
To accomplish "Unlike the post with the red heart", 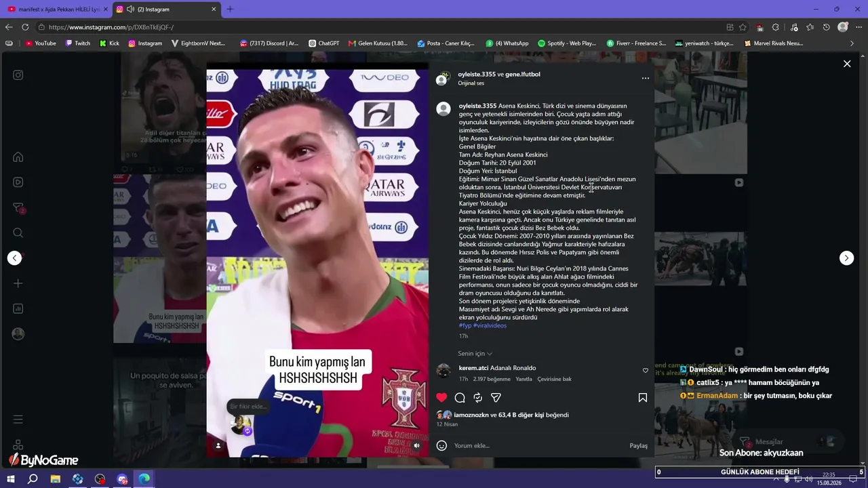I will click(441, 398).
